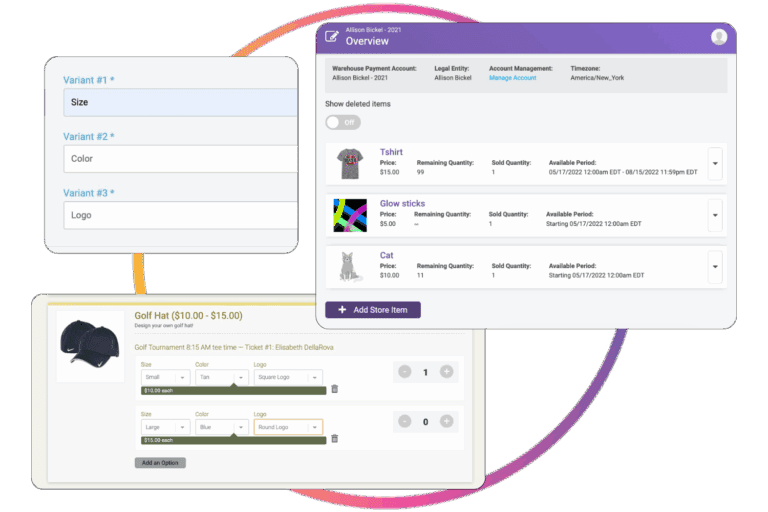Expand the Glow sticks item dropdown

click(x=714, y=214)
